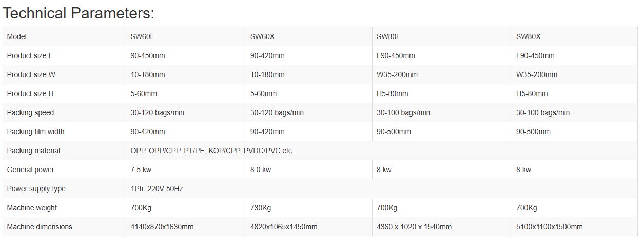Click the 4140x870x1630mm dimensions cell

pyautogui.click(x=186, y=227)
